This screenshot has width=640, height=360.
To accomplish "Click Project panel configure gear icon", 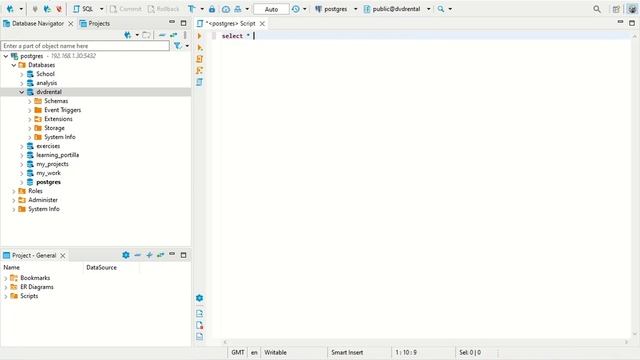I will click(x=126, y=255).
